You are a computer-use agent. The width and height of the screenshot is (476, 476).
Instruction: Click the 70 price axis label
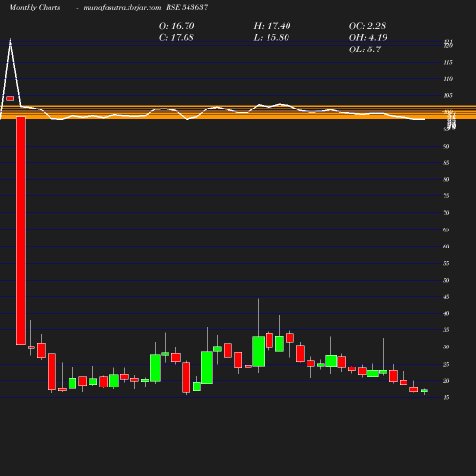click(x=446, y=213)
